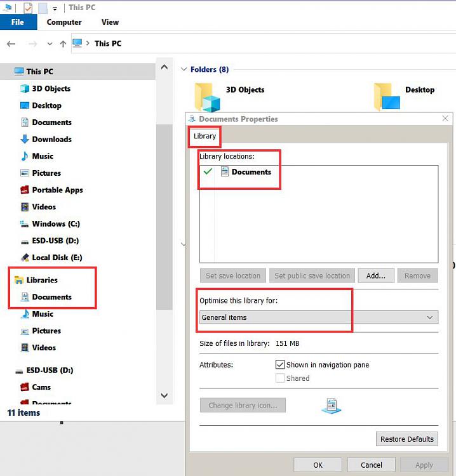Click the ESD-USB (D:) drive icon under This PC
Screen dimensions: 456x476
click(25, 242)
